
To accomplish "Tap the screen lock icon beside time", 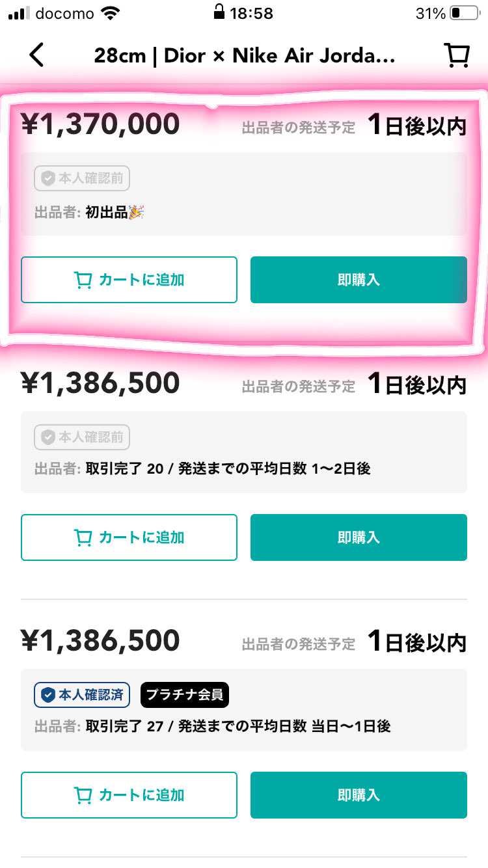I will click(x=219, y=12).
